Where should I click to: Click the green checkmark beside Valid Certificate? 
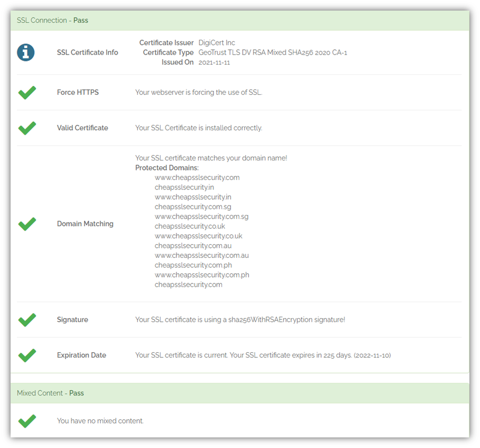[27, 128]
